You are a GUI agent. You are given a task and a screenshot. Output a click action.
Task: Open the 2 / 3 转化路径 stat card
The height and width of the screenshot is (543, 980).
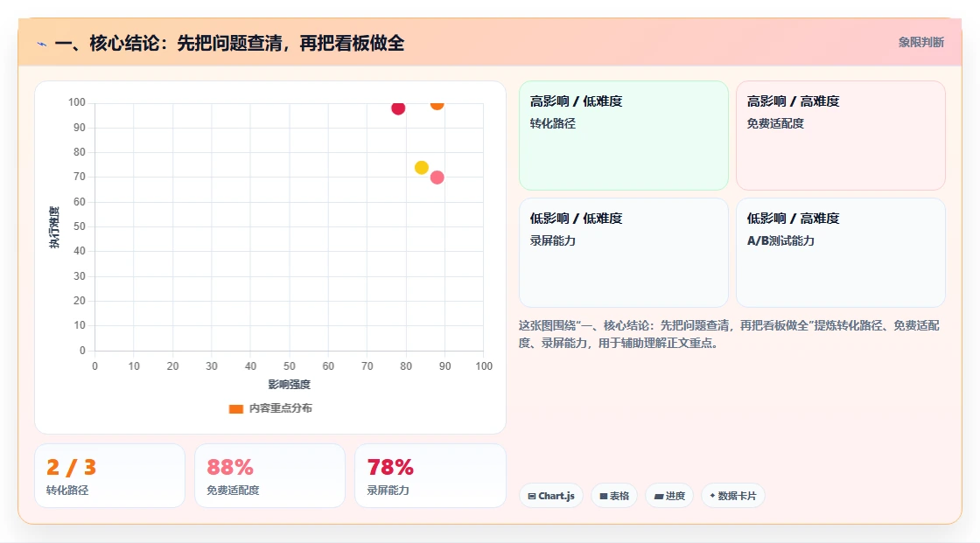pos(109,476)
